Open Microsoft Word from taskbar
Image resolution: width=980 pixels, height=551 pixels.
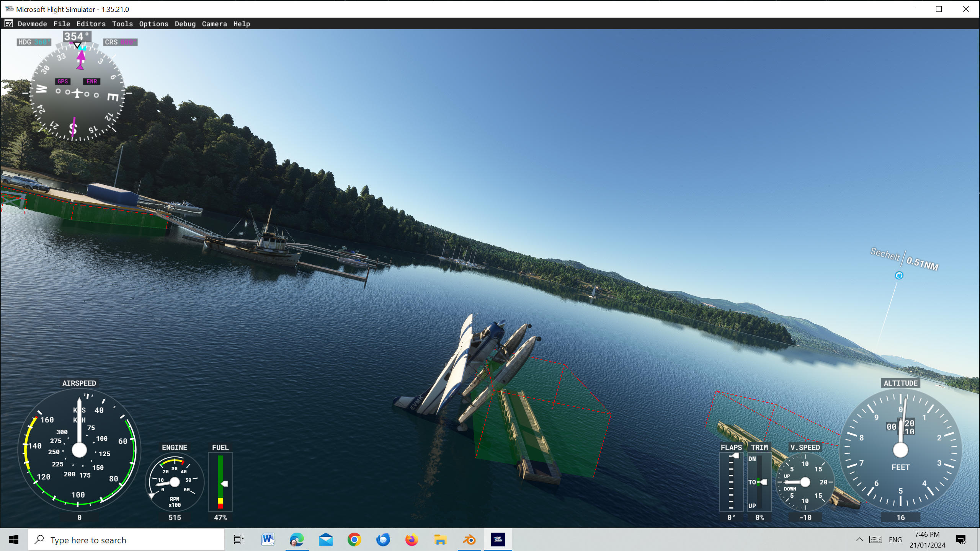268,540
